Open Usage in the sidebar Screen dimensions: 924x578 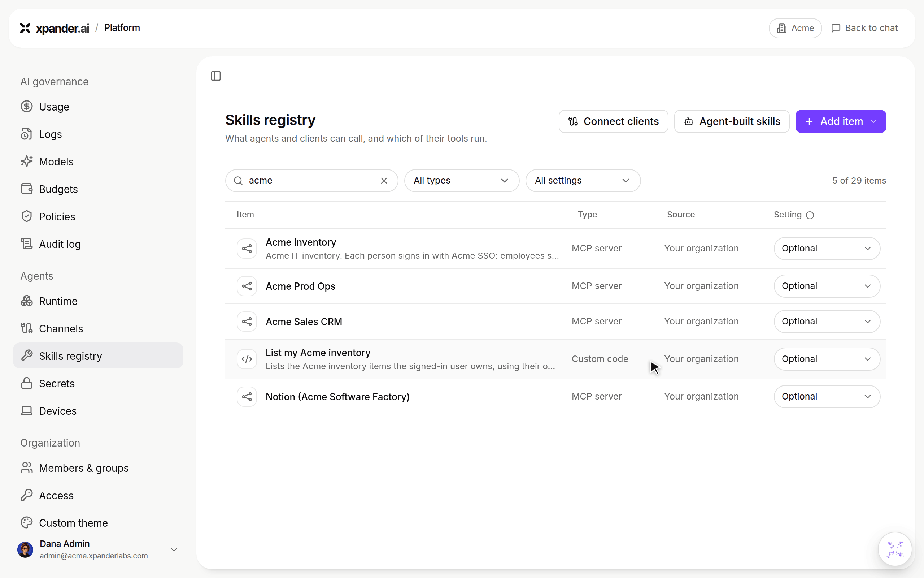click(98, 107)
